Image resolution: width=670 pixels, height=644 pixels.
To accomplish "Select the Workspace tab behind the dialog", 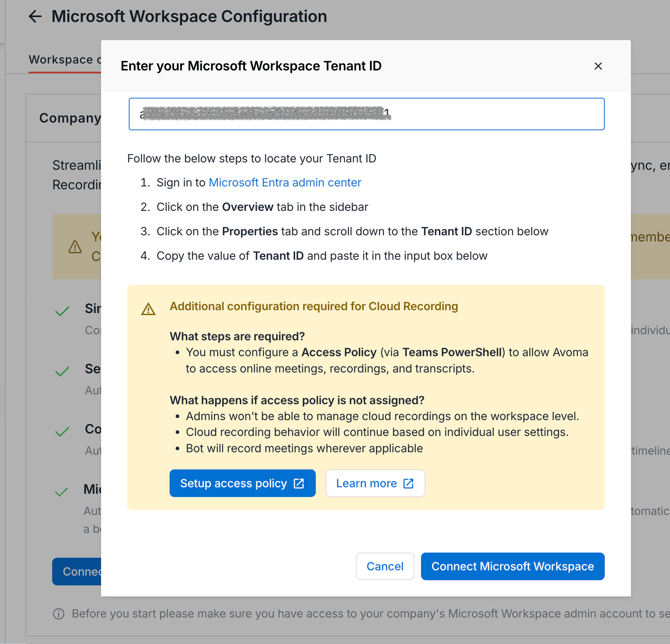I will point(65,60).
